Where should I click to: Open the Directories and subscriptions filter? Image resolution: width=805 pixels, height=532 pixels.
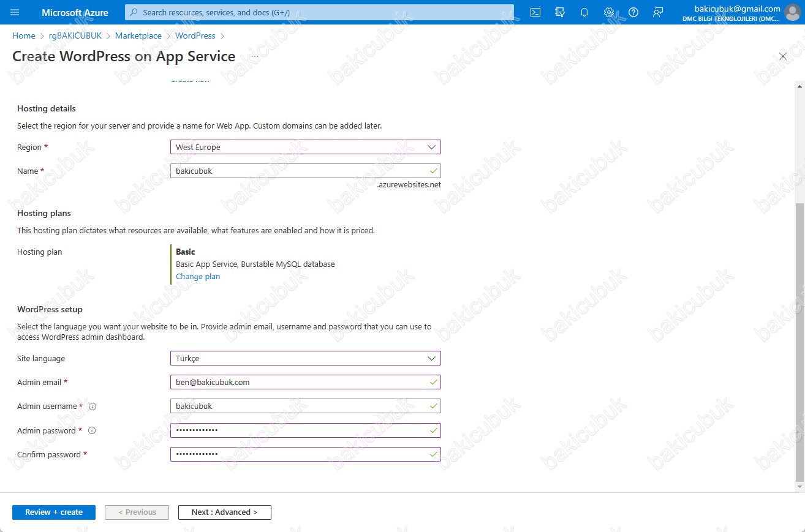point(560,12)
